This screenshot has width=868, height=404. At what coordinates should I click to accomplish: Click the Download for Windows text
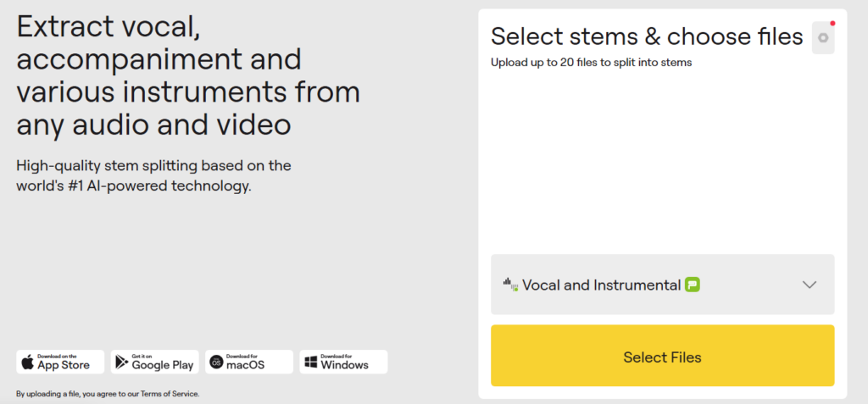coord(344,362)
